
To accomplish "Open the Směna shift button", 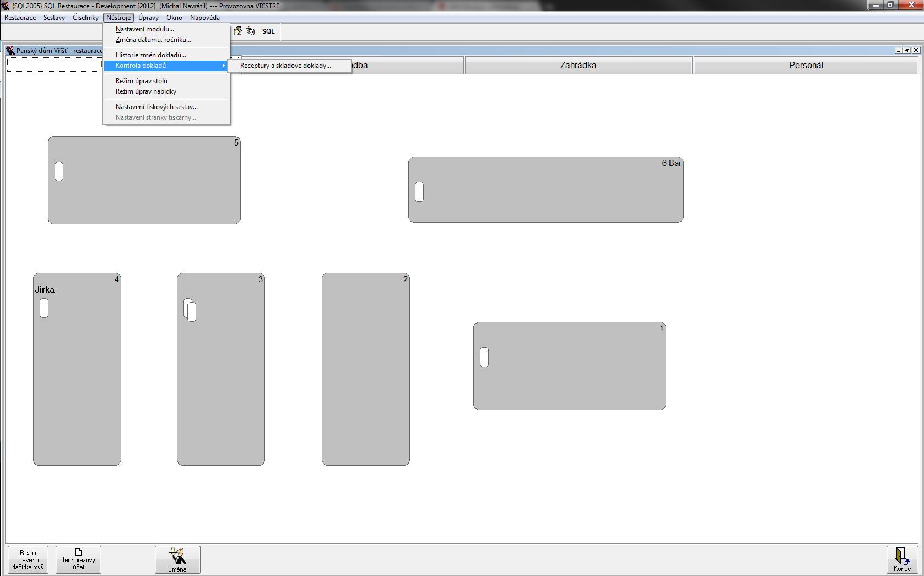I will (177, 560).
